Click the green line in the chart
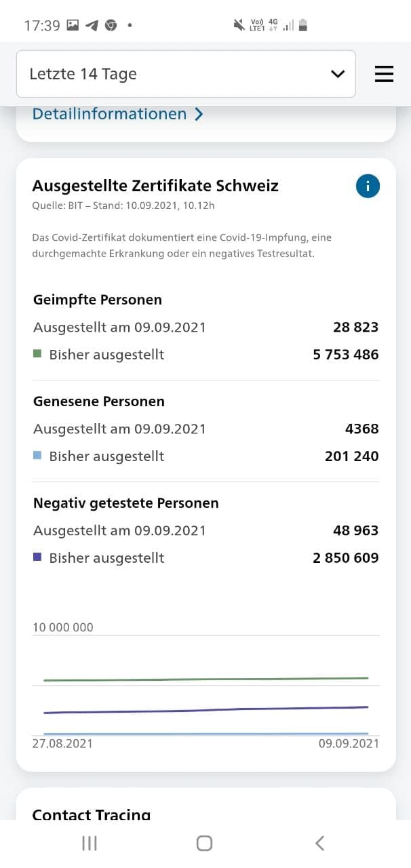This screenshot has height=868, width=411. click(203, 679)
